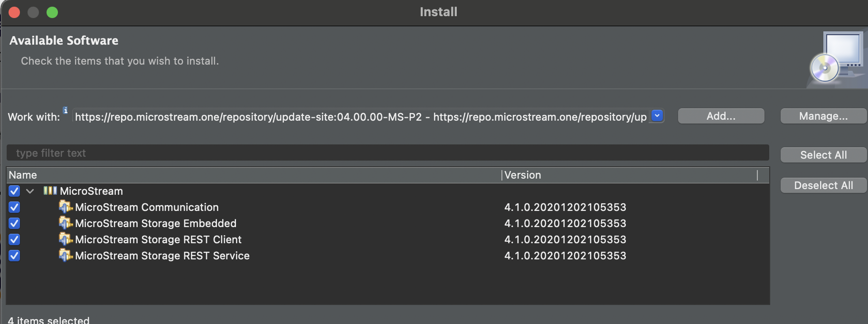The width and height of the screenshot is (868, 324).
Task: Click the MicroStream Storage REST Service feature icon
Action: click(x=66, y=256)
